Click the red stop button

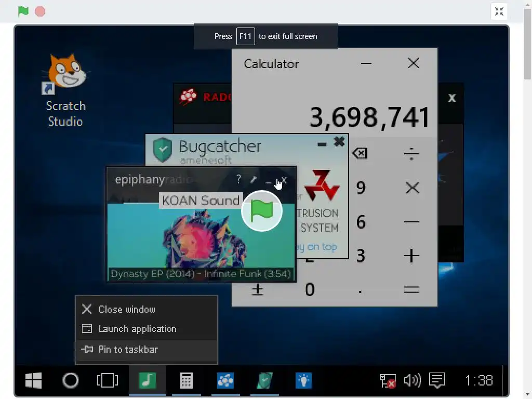click(x=40, y=11)
